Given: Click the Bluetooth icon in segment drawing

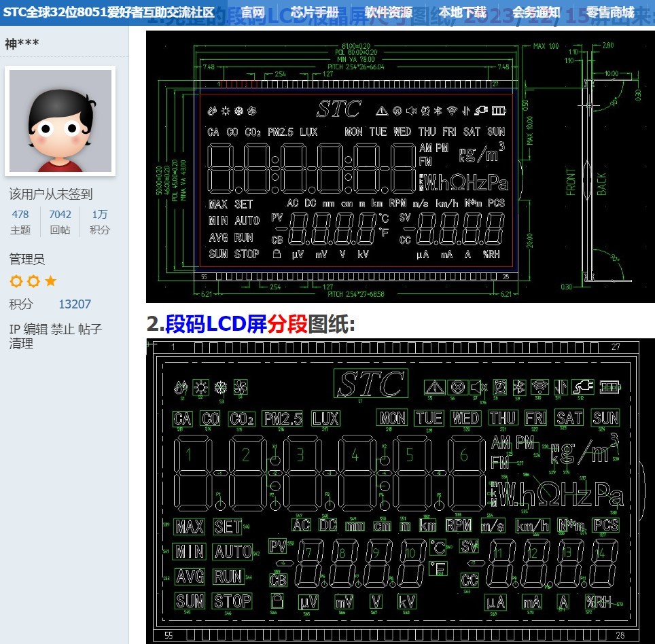Looking at the screenshot, I should [519, 387].
